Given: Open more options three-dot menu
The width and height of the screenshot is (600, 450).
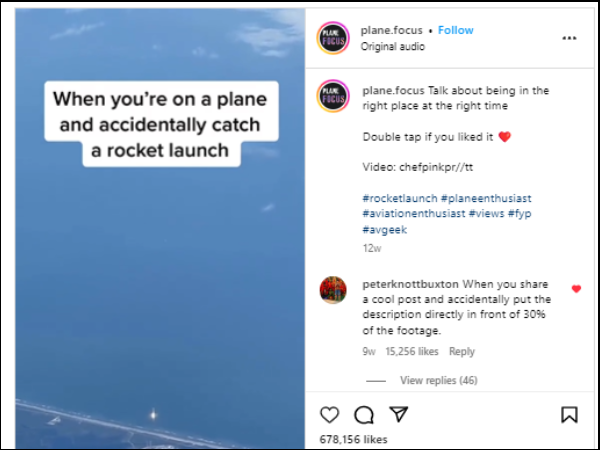Looking at the screenshot, I should pos(569,38).
